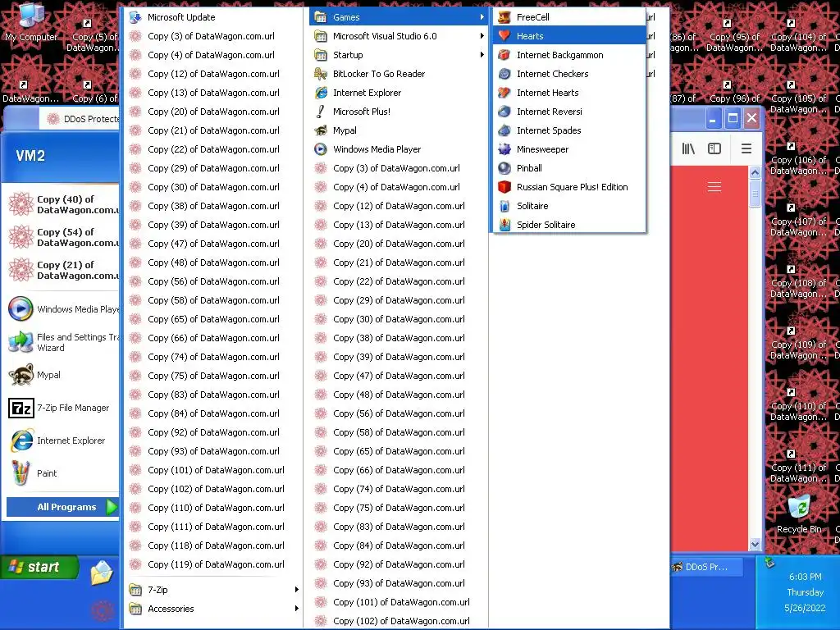This screenshot has width=840, height=630.
Task: Open Internet Explorer icon in All Programs list
Action: [321, 93]
